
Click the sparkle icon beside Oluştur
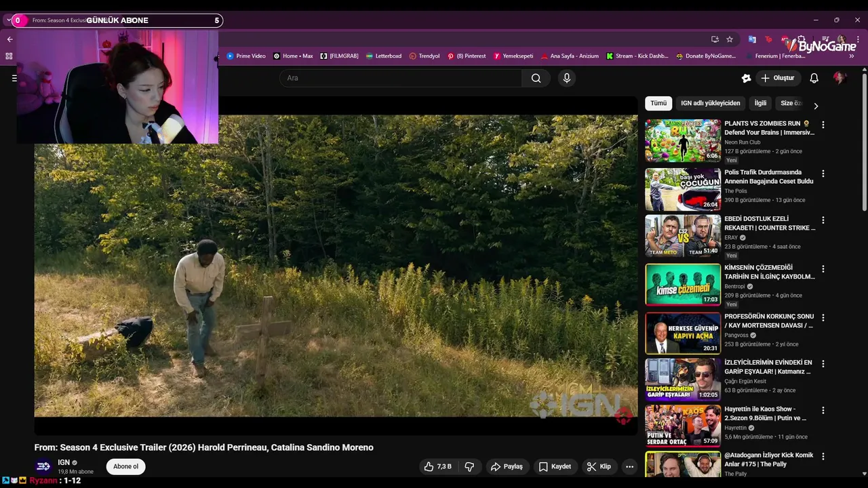pos(747,78)
